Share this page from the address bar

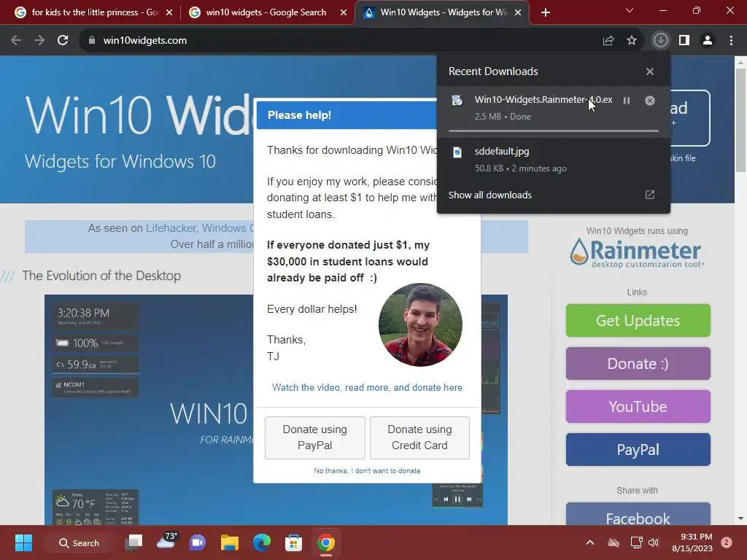coord(608,41)
